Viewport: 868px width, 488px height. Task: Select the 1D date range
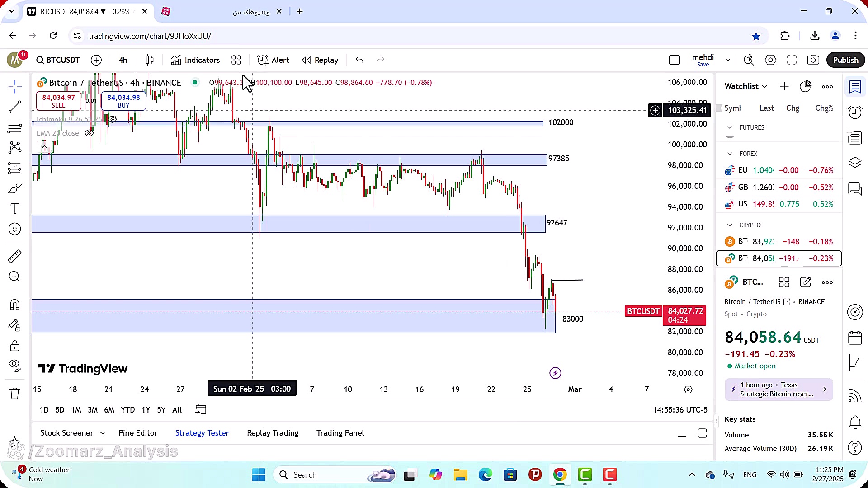point(44,410)
